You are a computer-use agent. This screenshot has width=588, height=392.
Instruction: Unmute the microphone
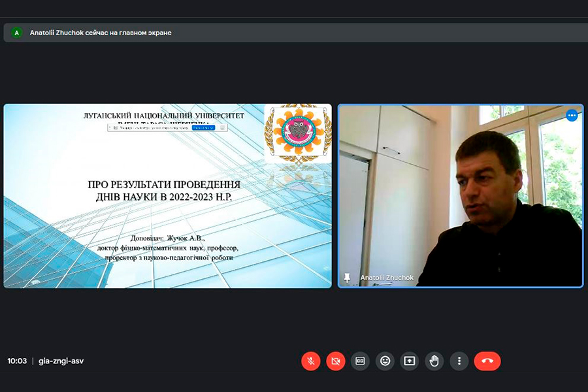(x=311, y=361)
